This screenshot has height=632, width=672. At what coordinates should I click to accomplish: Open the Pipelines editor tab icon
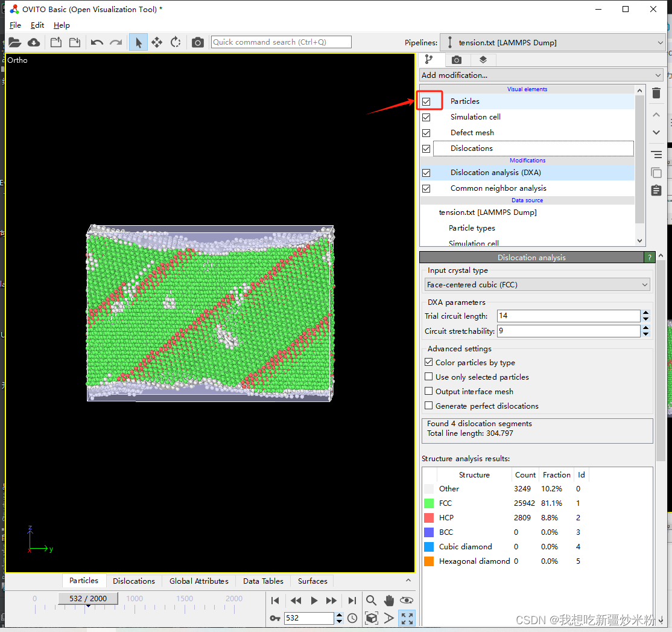click(x=429, y=59)
